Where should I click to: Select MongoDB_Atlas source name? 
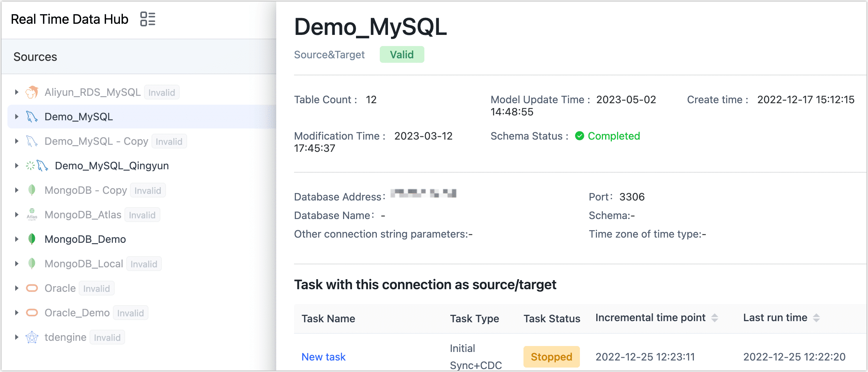click(x=83, y=215)
